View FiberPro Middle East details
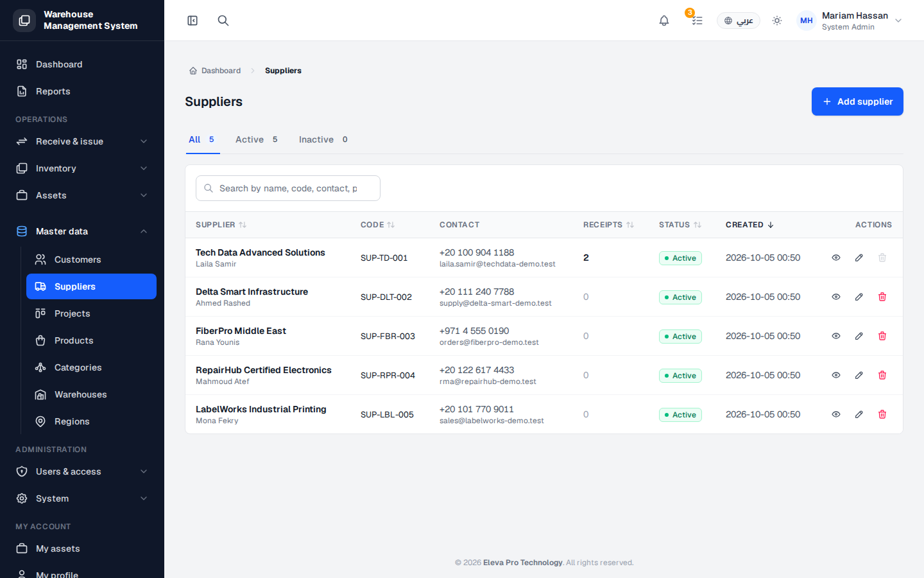This screenshot has width=924, height=578. pos(836,336)
